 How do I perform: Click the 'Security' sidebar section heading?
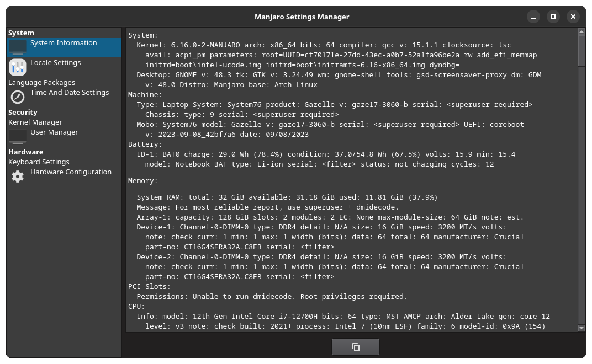click(x=23, y=112)
